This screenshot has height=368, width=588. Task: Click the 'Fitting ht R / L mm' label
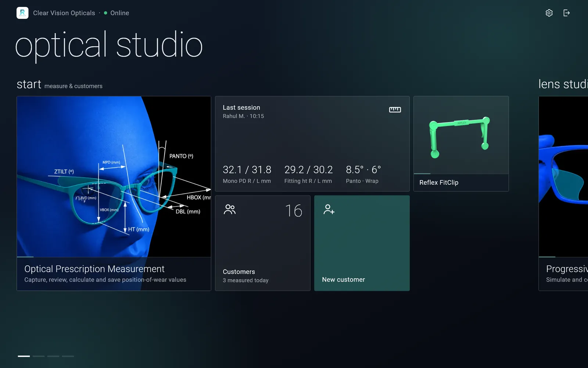point(308,181)
